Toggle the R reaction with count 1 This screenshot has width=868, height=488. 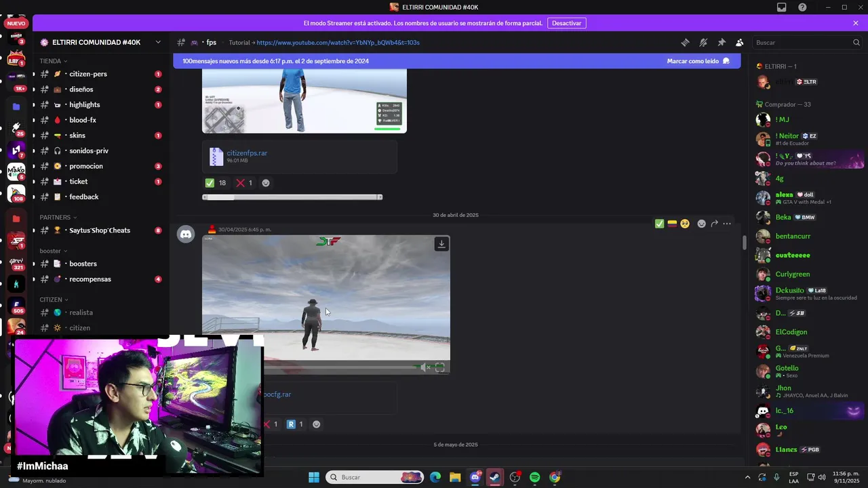[x=295, y=424]
